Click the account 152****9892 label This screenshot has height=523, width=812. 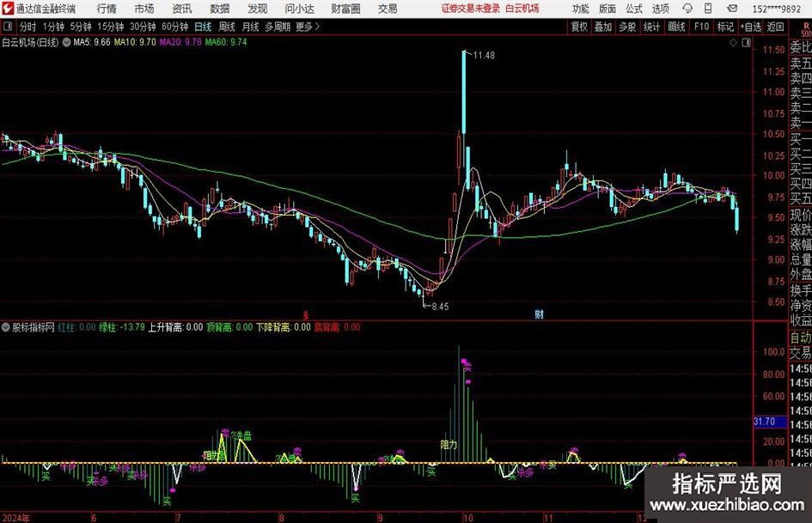click(x=776, y=9)
